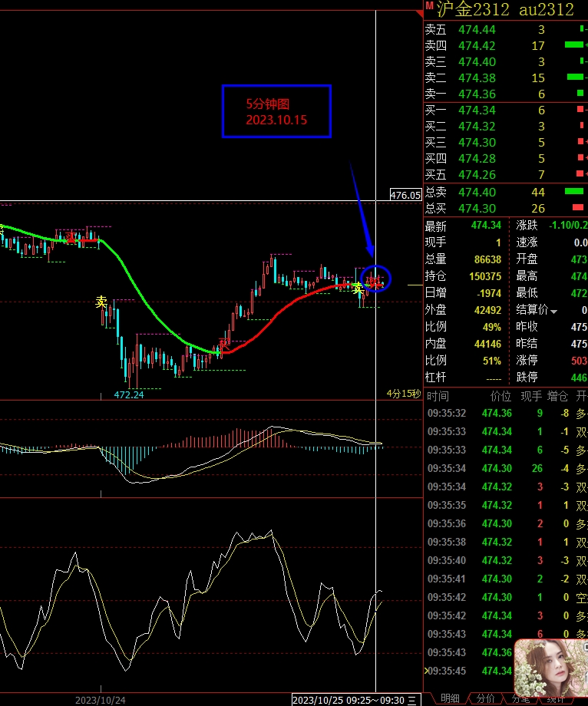Viewport: 588px width, 706px height.
Task: Click the red M icon beside 沪金2312
Action: 429,6
